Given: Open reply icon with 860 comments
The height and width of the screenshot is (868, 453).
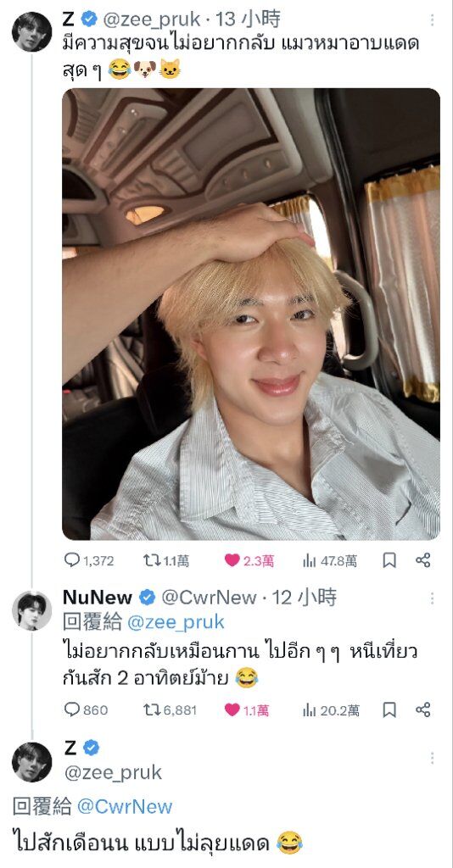Looking at the screenshot, I should tap(72, 709).
